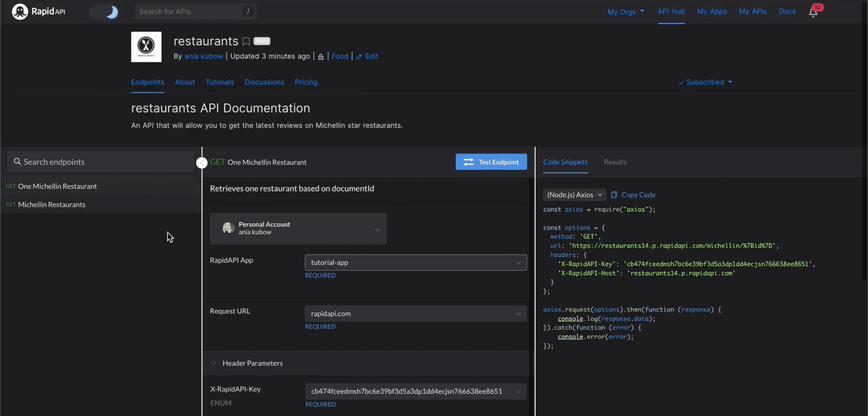Click the slash shortcut hint in search
This screenshot has height=416, width=868.
248,11
